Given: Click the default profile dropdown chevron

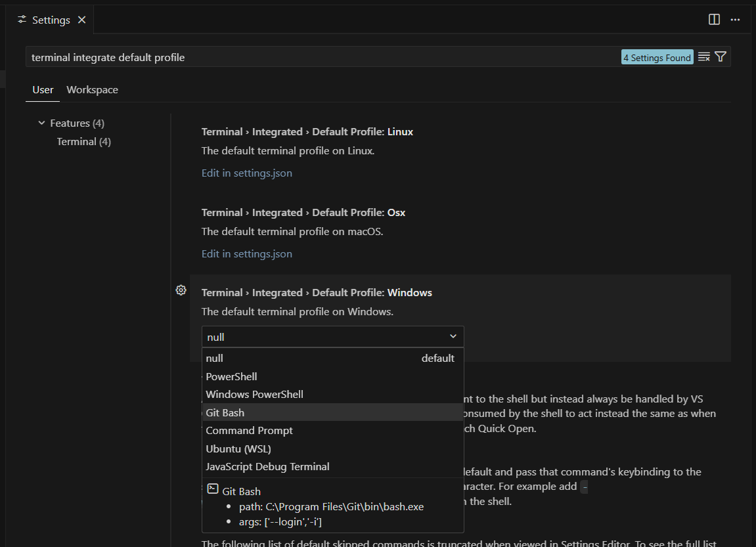Looking at the screenshot, I should pyautogui.click(x=453, y=337).
